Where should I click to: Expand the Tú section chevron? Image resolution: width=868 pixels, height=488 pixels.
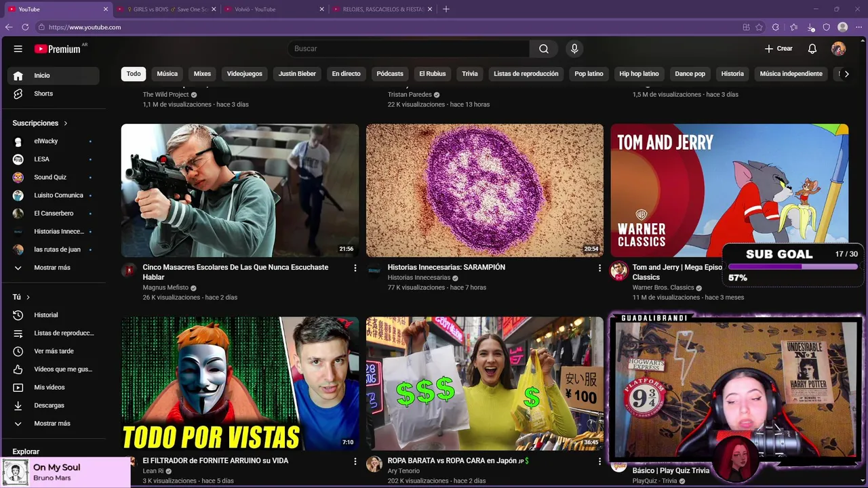28,297
